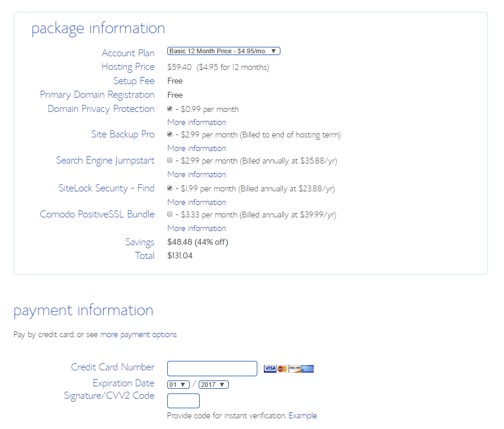Click the Signature/CVV2 Code field
This screenshot has width=504, height=429.
click(183, 401)
